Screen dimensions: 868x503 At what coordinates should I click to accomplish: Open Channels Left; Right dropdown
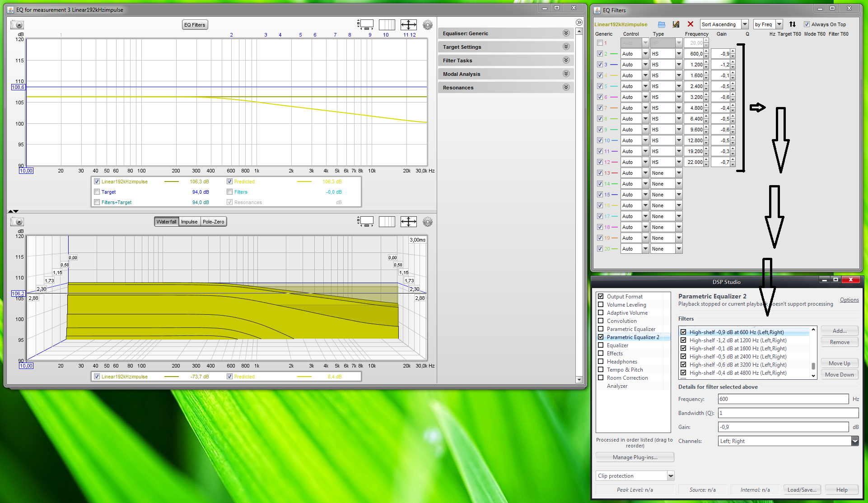(x=855, y=441)
